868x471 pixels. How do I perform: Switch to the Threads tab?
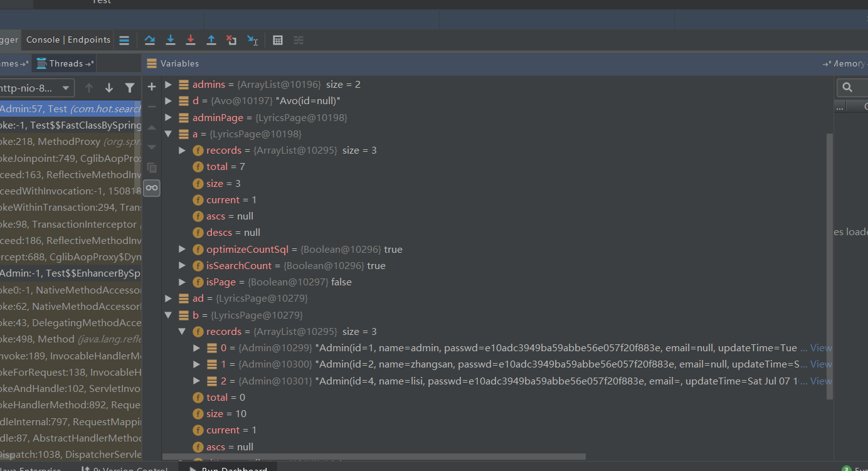(66, 63)
